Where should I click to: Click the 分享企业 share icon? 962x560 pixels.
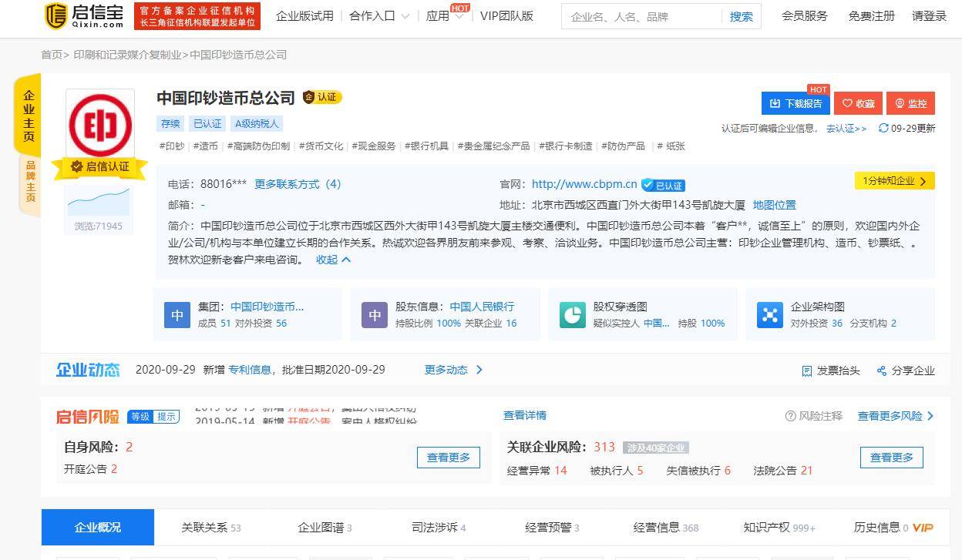click(x=882, y=371)
